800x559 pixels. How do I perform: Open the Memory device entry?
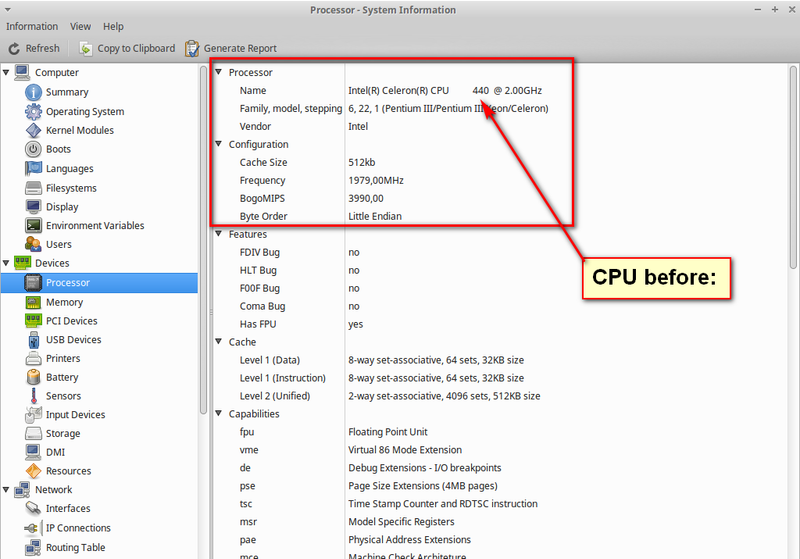click(64, 302)
